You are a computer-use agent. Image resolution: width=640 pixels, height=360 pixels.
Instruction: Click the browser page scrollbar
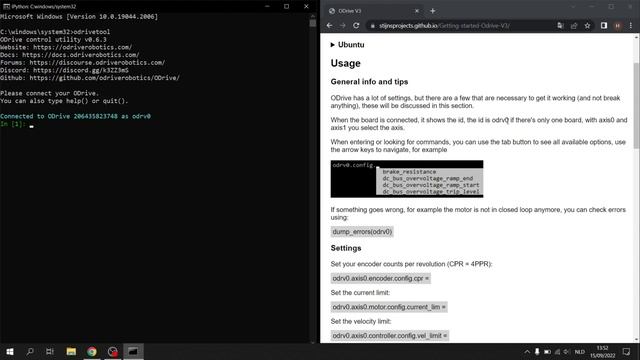636,106
